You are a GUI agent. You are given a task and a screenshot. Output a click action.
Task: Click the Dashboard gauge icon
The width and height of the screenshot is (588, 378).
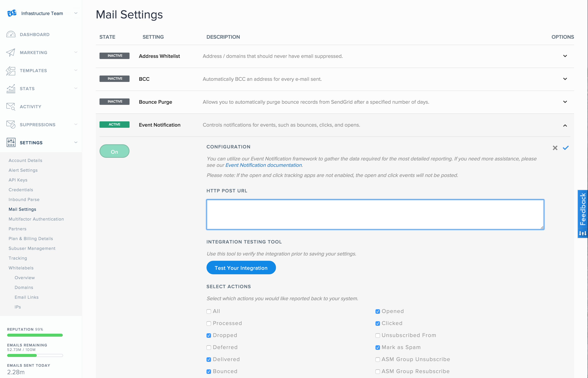[11, 34]
